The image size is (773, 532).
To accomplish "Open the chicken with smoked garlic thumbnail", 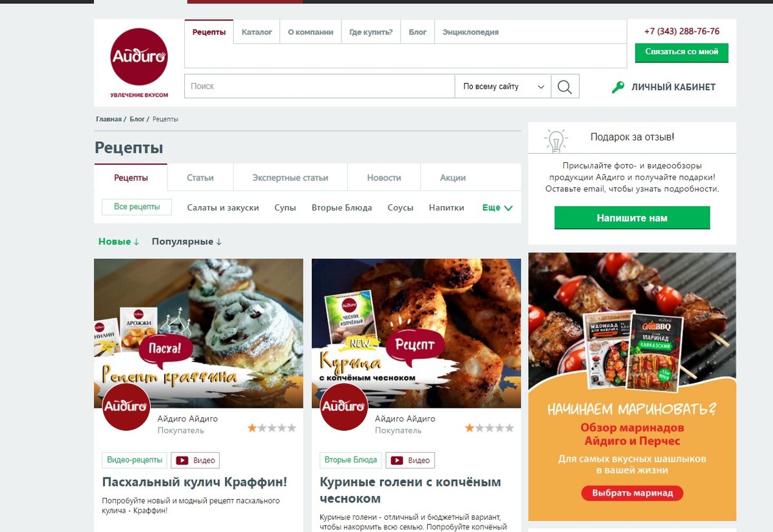I will click(x=416, y=333).
